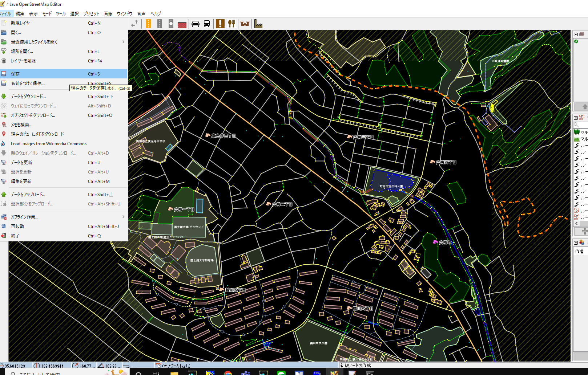Image resolution: width=588 pixels, height=375 pixels.
Task: Click データをアップロード upload data entry
Action: pyautogui.click(x=28, y=194)
